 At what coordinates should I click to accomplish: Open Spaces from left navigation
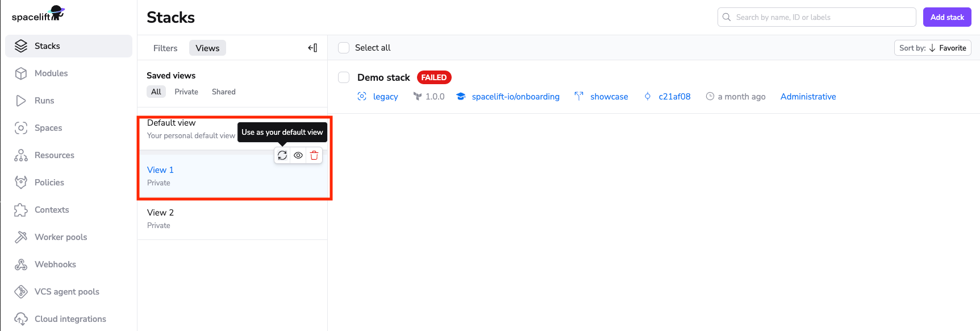click(48, 128)
